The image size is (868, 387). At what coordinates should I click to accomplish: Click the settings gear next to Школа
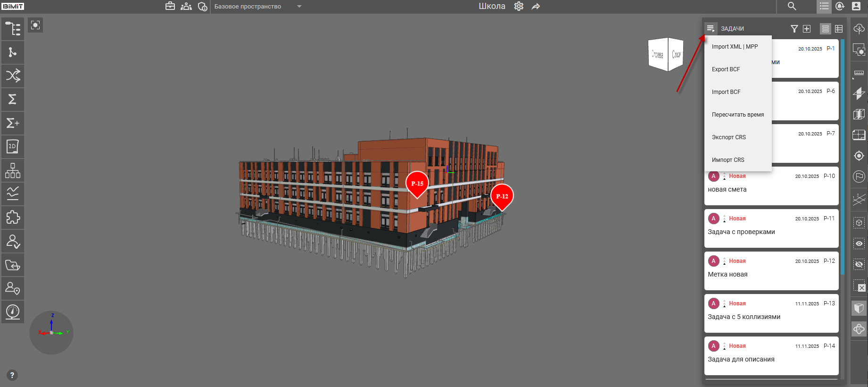[519, 6]
